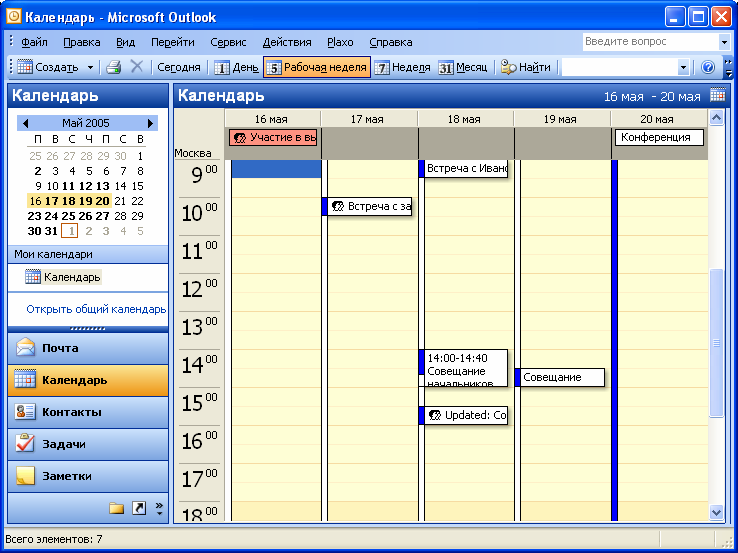Select date 31 in the mini calendar
738x553 pixels.
pyautogui.click(x=51, y=231)
